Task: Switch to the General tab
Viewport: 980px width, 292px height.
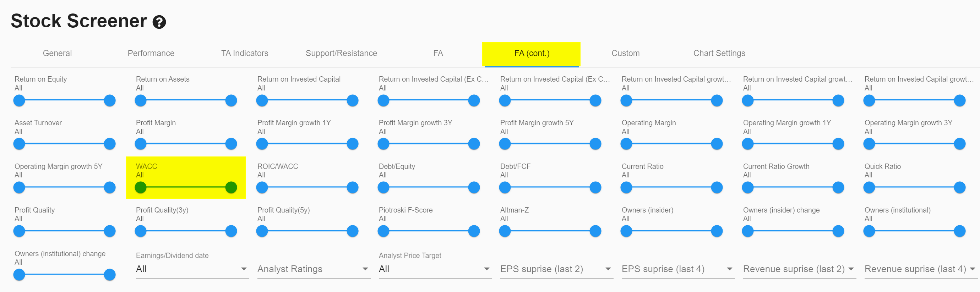Action: coord(57,53)
